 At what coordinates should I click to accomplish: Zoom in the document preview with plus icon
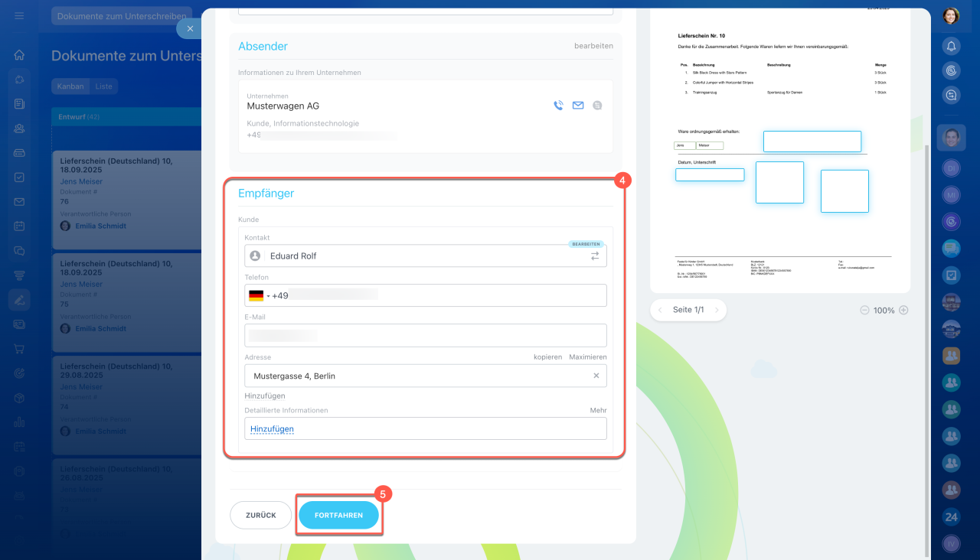903,310
